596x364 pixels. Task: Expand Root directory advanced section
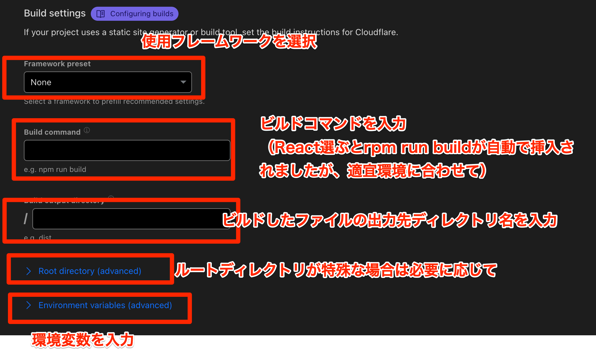point(89,271)
